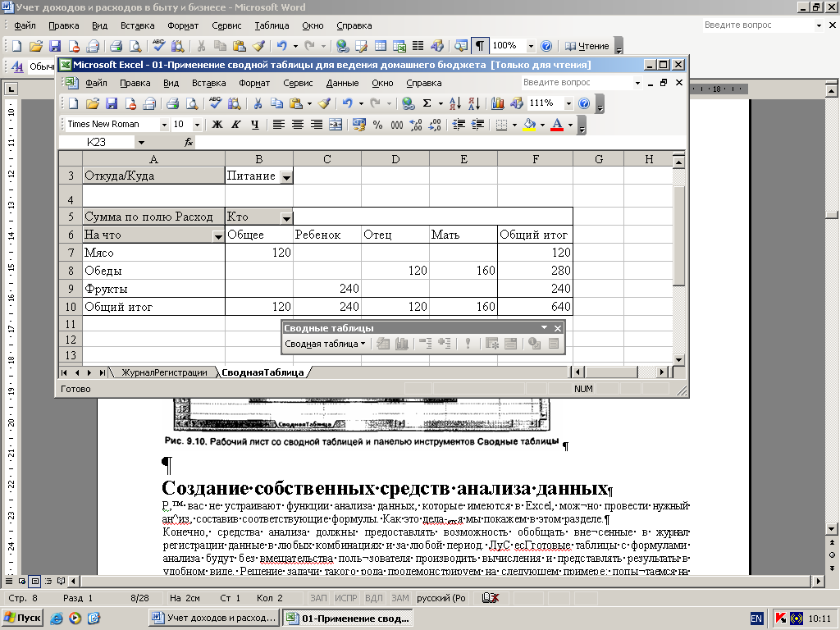Open the На что field dropdown arrow
The width and height of the screenshot is (840, 630).
point(218,236)
